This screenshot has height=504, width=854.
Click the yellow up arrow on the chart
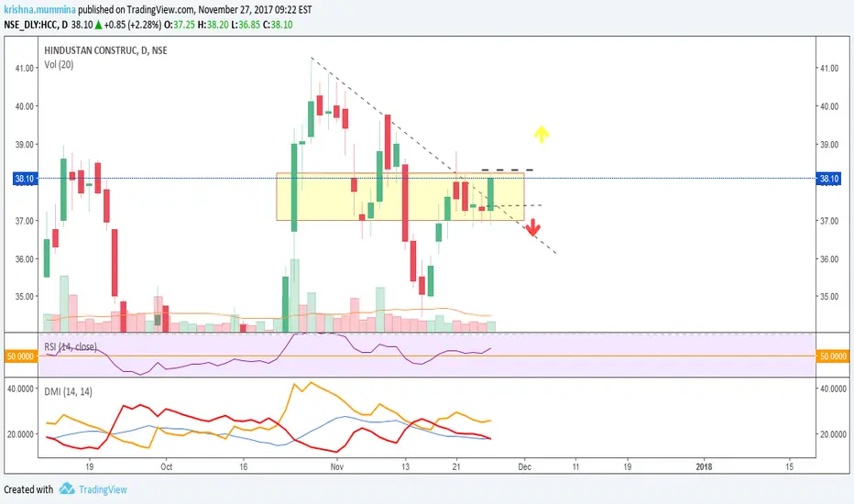[x=541, y=134]
